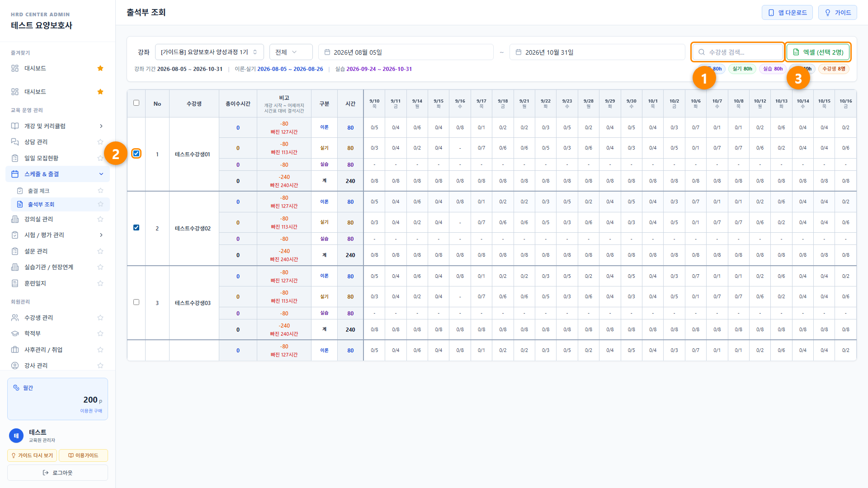Click the 가이드 button at top right
Image resolution: width=868 pixels, height=488 pixels.
tap(838, 13)
